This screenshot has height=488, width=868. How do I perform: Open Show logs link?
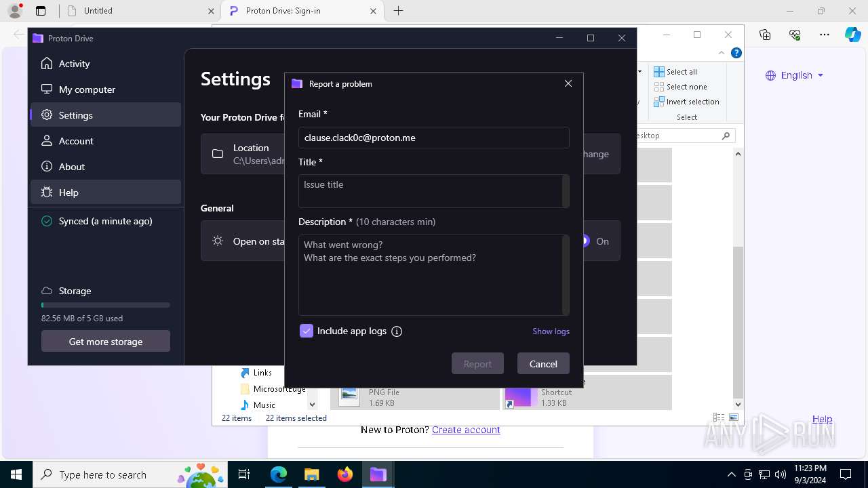tap(551, 331)
